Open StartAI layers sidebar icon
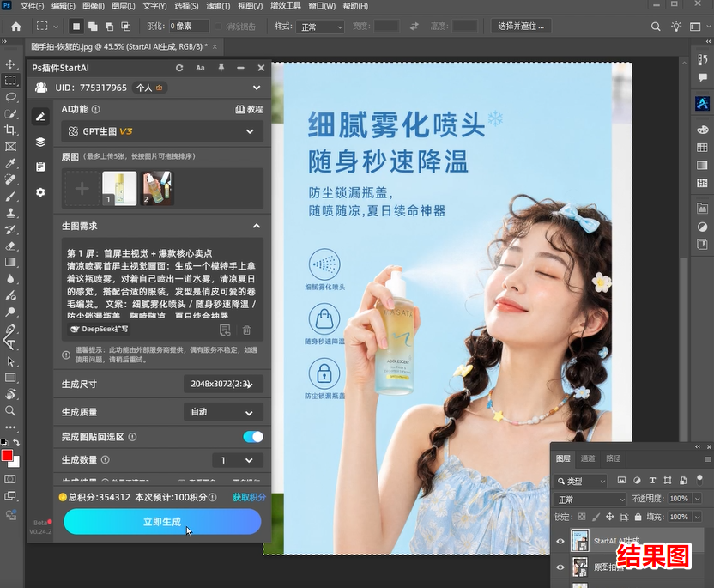 tap(40, 142)
